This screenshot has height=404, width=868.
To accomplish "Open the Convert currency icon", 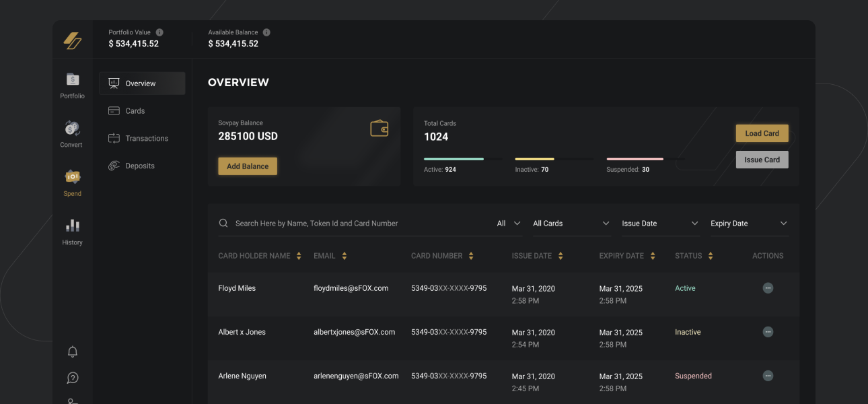I will [x=72, y=128].
